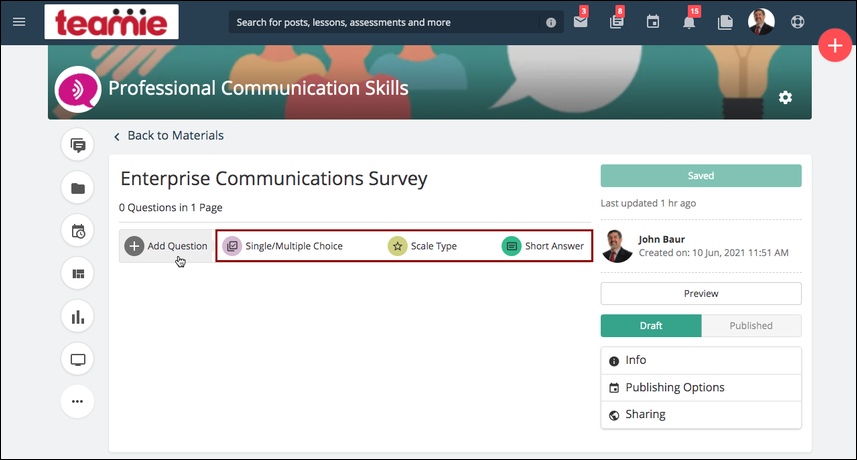
Task: Expand Publishing Options section
Action: point(701,388)
